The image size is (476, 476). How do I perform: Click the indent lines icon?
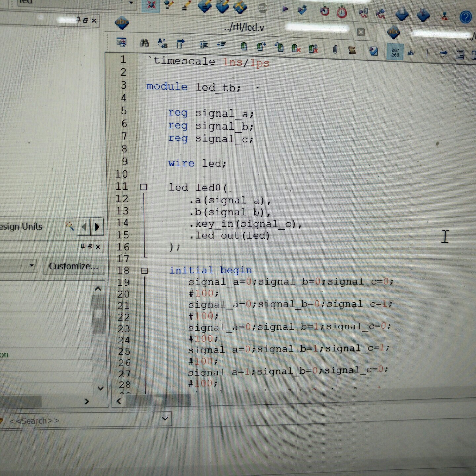coord(204,45)
